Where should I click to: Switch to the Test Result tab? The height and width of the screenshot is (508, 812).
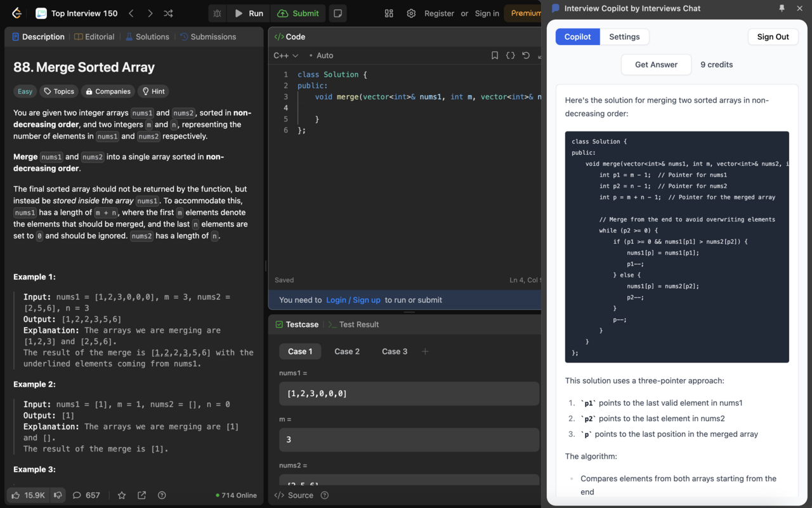(353, 324)
